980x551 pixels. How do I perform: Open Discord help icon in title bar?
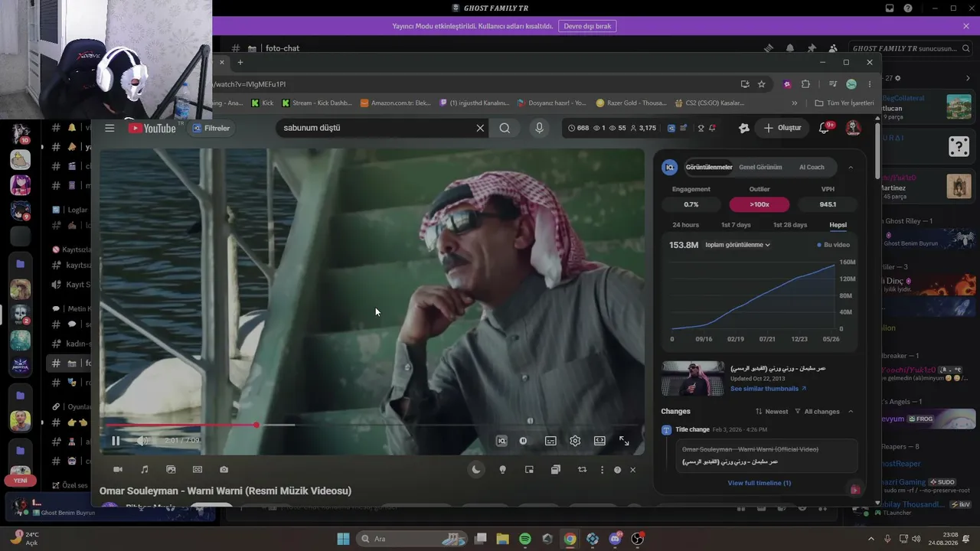click(x=908, y=8)
